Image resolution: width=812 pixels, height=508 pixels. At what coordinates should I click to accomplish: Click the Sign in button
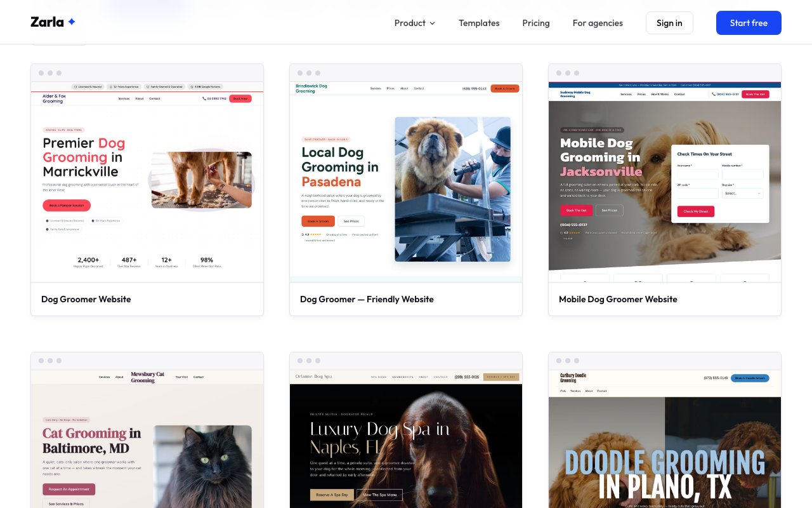(669, 23)
